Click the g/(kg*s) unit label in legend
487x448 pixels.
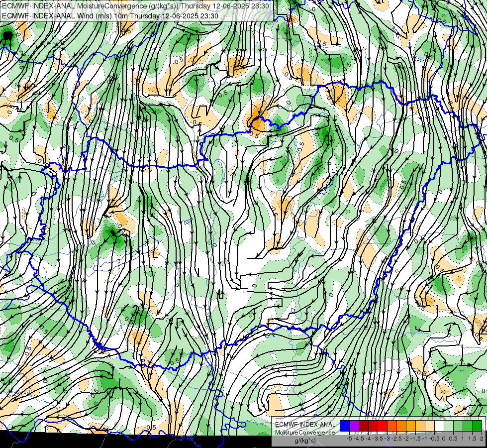pos(305,441)
